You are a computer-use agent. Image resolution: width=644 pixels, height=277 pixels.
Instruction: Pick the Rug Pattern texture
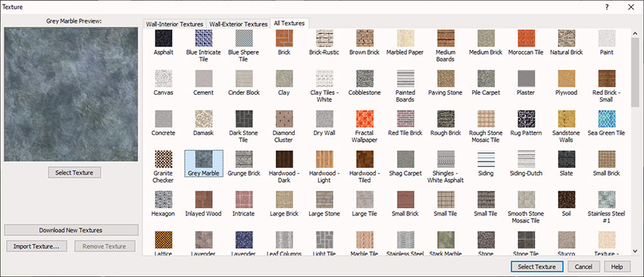(x=526, y=119)
